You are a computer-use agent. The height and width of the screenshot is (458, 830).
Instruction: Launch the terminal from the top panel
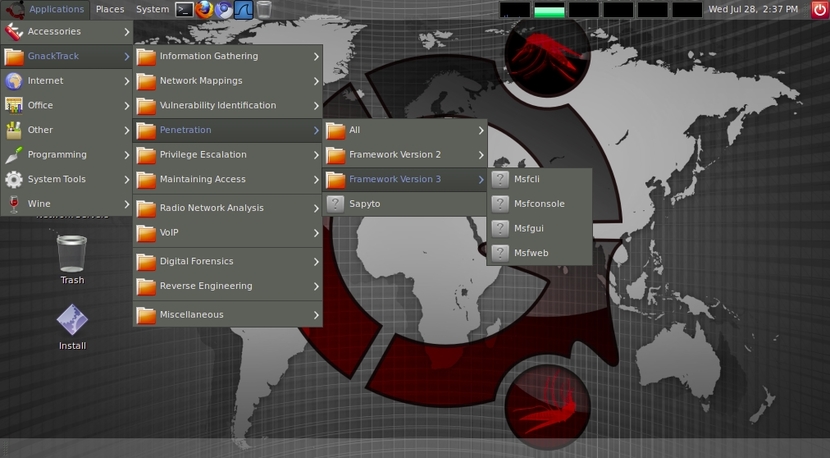pos(184,10)
